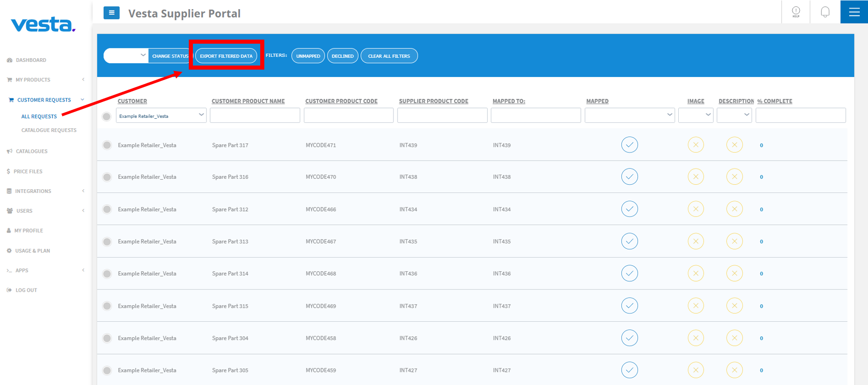Click the My Products cart icon

10,80
